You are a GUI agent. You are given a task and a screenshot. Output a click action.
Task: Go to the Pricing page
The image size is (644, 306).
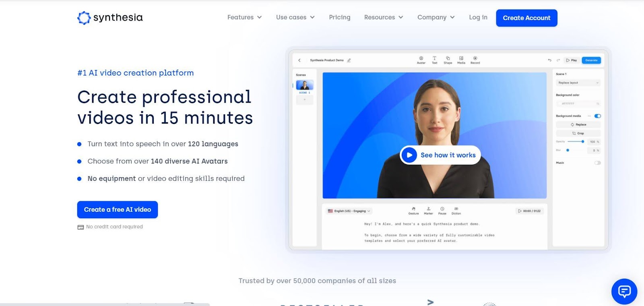[339, 17]
